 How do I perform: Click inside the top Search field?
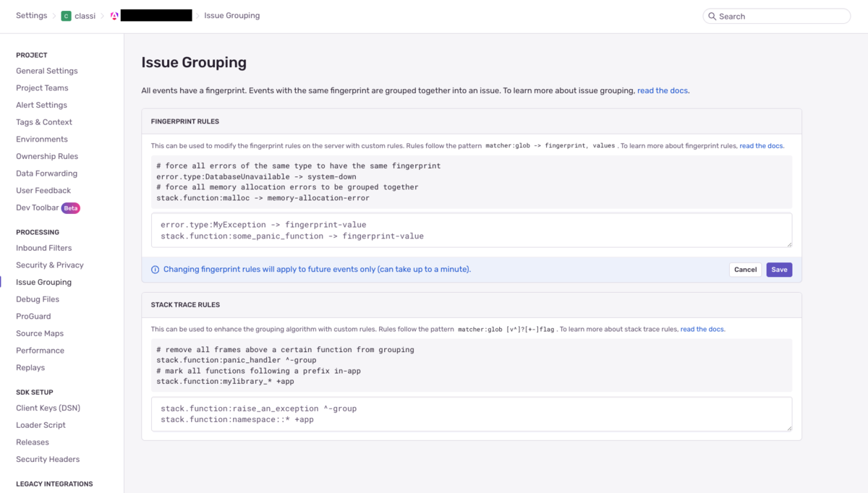[x=776, y=16]
